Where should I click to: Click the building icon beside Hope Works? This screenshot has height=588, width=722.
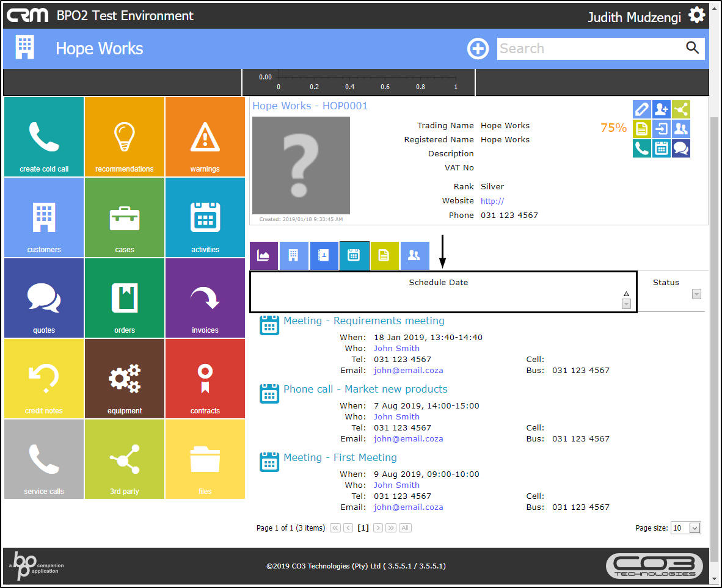click(25, 48)
